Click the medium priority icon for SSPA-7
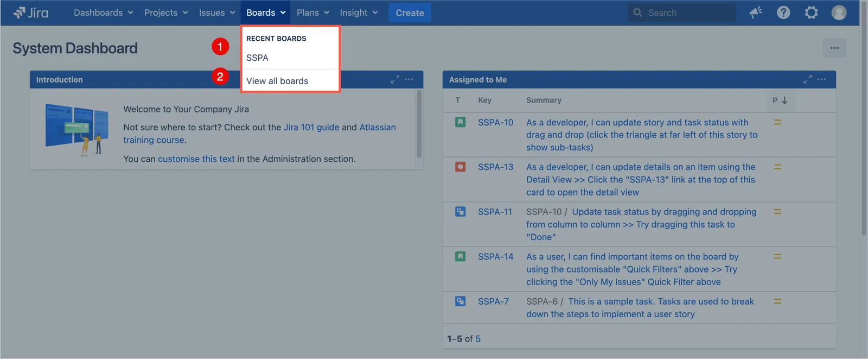868x359 pixels. click(x=777, y=301)
